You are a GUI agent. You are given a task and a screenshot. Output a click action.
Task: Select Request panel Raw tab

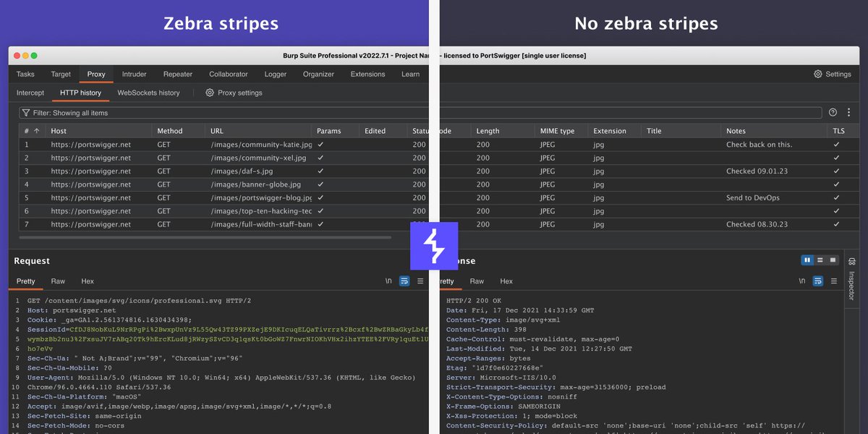coord(58,281)
